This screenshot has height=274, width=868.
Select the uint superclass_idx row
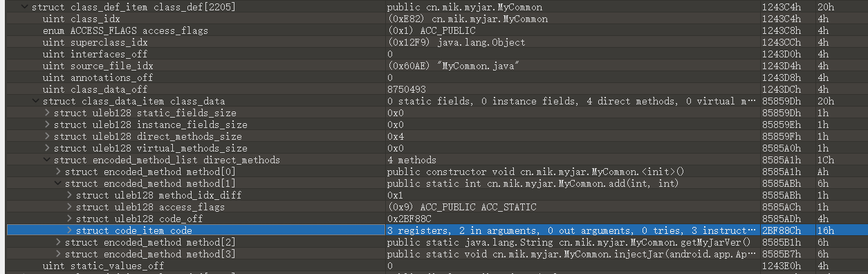pos(434,42)
